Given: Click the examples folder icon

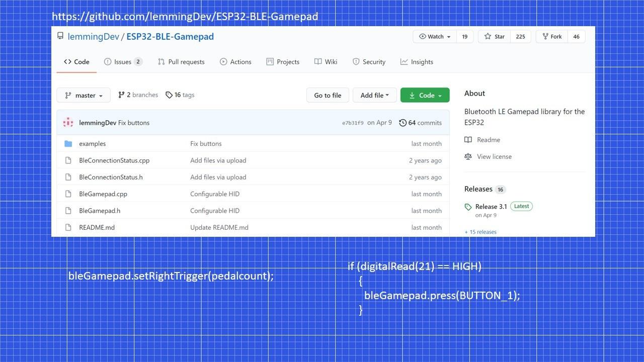Looking at the screenshot, I should [x=68, y=144].
